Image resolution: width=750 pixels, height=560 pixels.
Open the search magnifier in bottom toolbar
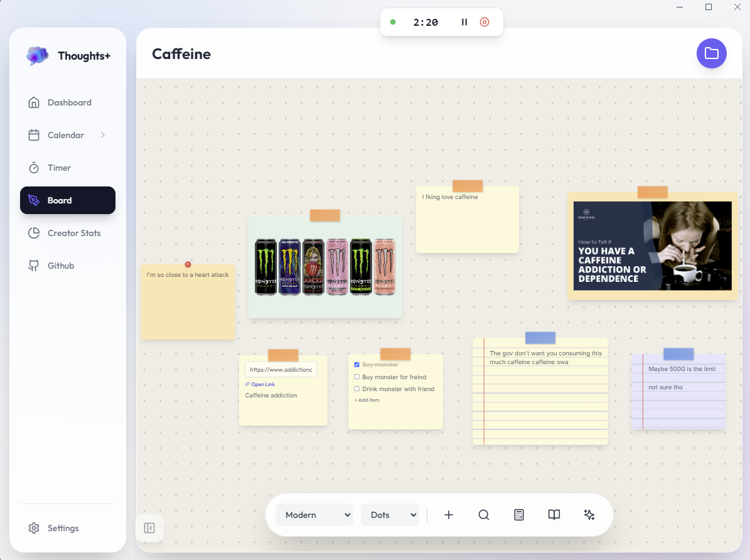[x=484, y=515]
